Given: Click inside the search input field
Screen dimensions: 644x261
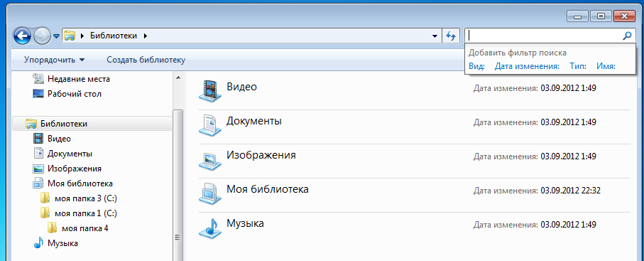Looking at the screenshot, I should 543,36.
